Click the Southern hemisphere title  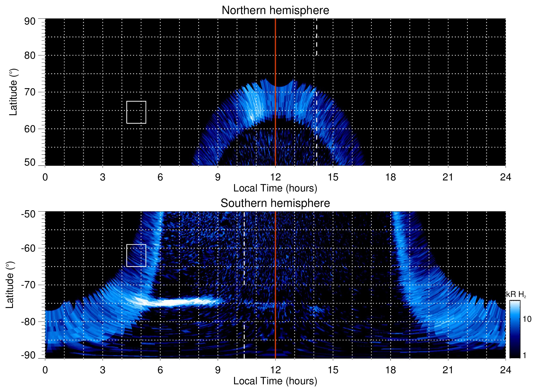(x=275, y=203)
